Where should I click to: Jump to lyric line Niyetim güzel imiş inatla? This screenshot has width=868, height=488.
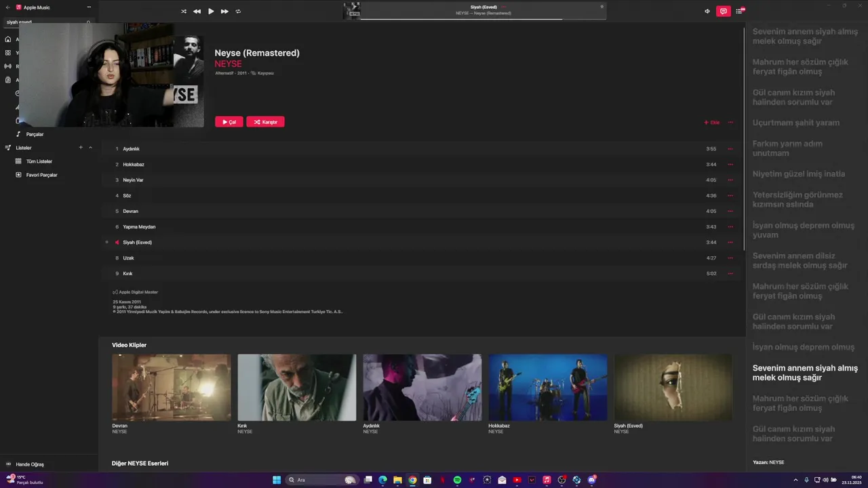point(799,174)
